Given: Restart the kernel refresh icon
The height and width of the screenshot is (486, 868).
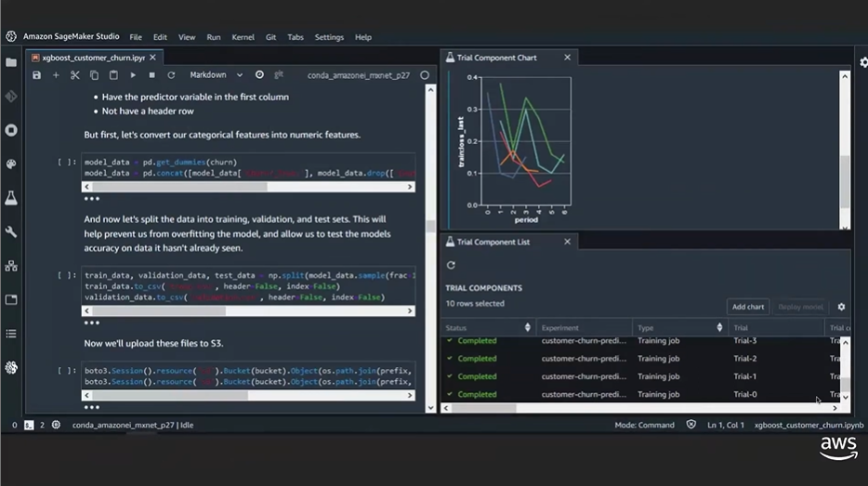Looking at the screenshot, I should (171, 75).
